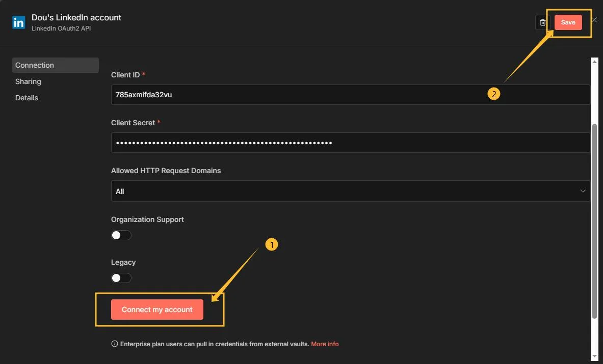Click chevron arrow in the domains selector
Image resolution: width=603 pixels, height=364 pixels.
(583, 191)
